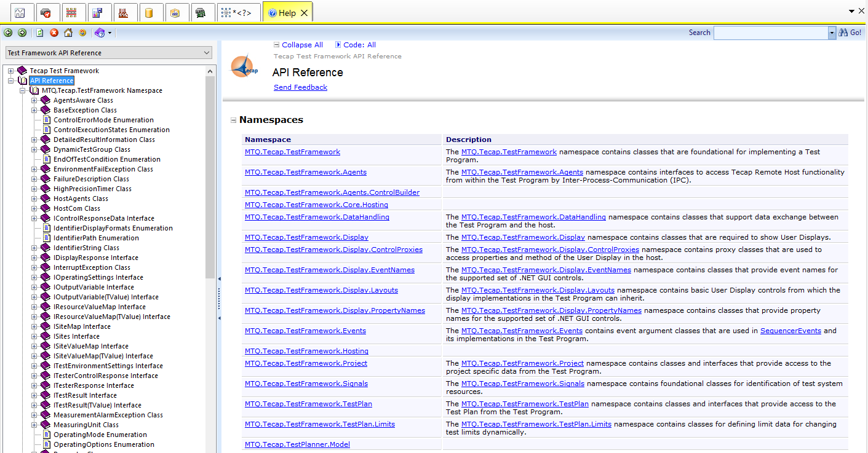
Task: Expand the Tecap Test Framework node
Action: pos(11,71)
